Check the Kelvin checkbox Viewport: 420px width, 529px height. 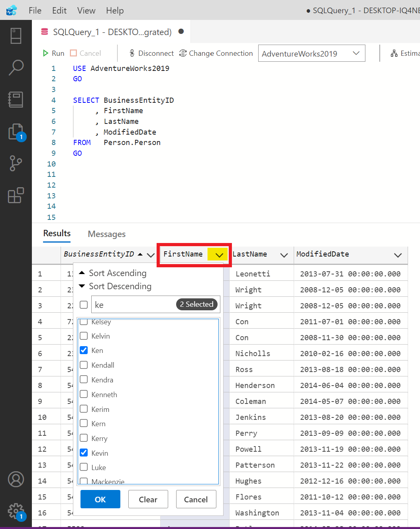point(84,336)
